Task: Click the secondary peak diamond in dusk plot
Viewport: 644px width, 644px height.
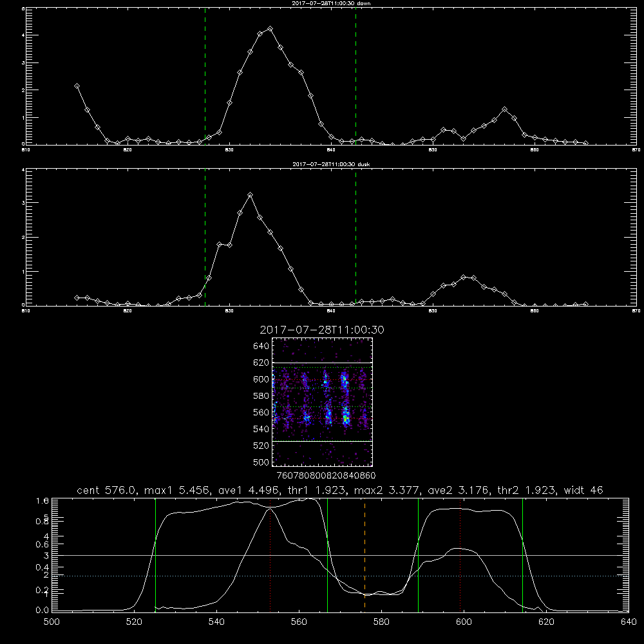Action: click(464, 277)
